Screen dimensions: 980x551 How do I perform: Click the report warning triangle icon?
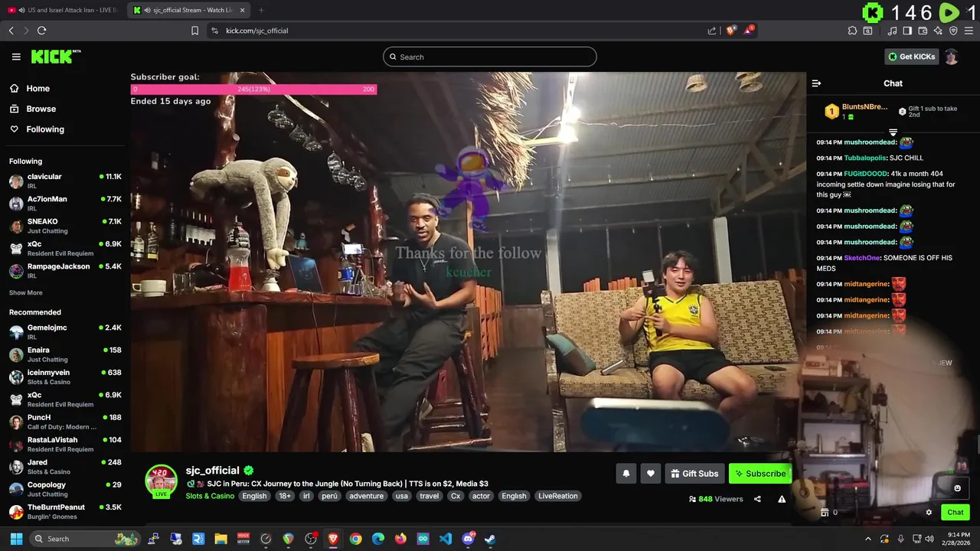click(x=782, y=499)
